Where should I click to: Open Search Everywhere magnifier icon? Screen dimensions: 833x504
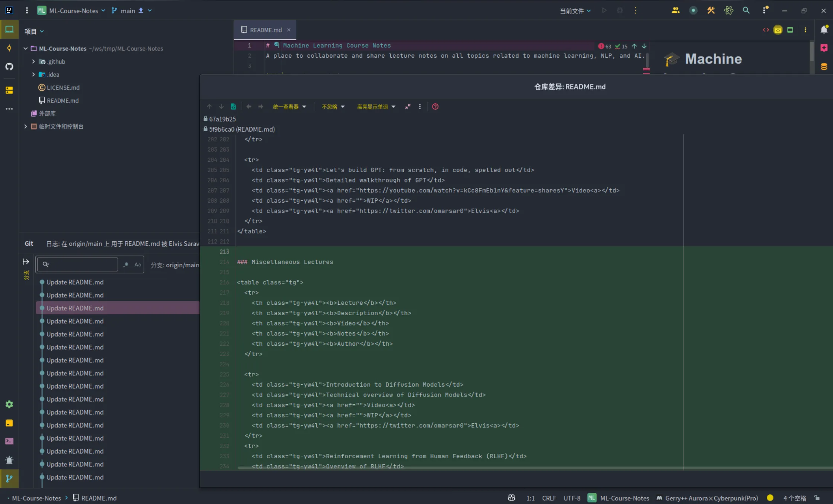coord(746,10)
